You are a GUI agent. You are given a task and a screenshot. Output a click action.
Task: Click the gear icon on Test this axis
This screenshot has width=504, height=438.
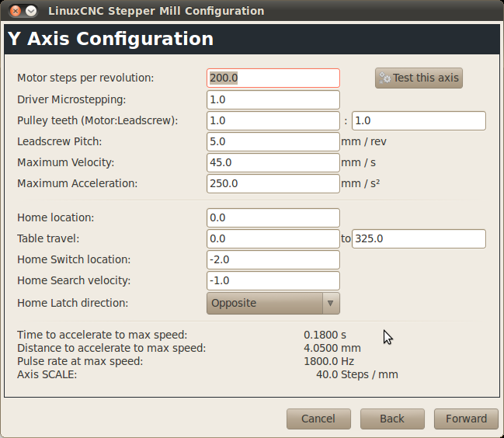click(384, 78)
